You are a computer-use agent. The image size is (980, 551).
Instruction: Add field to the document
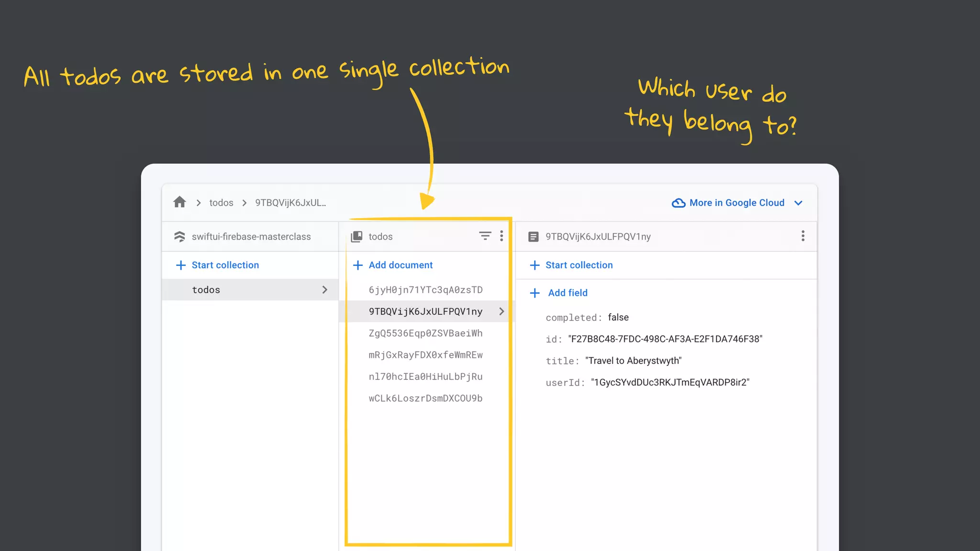point(568,293)
